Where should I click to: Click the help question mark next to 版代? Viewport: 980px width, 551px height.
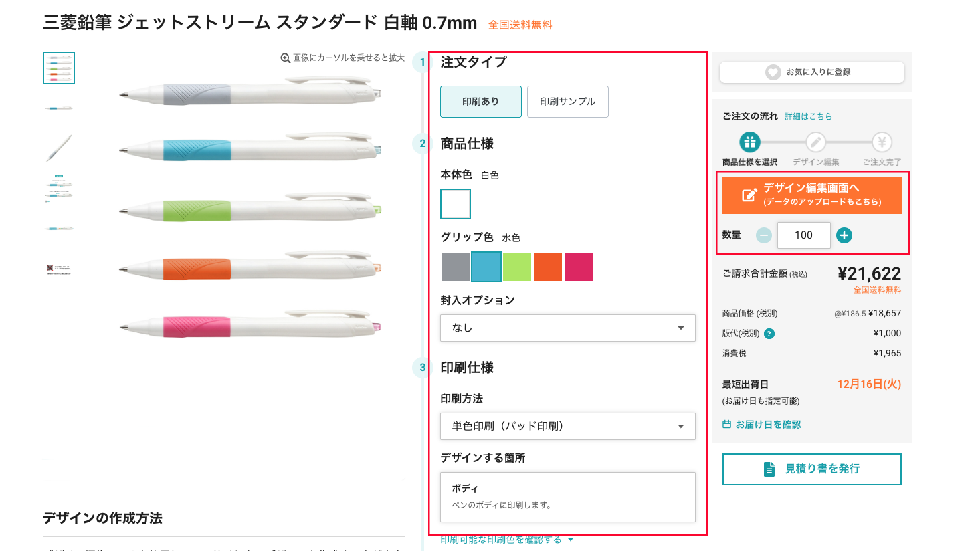[x=769, y=334]
